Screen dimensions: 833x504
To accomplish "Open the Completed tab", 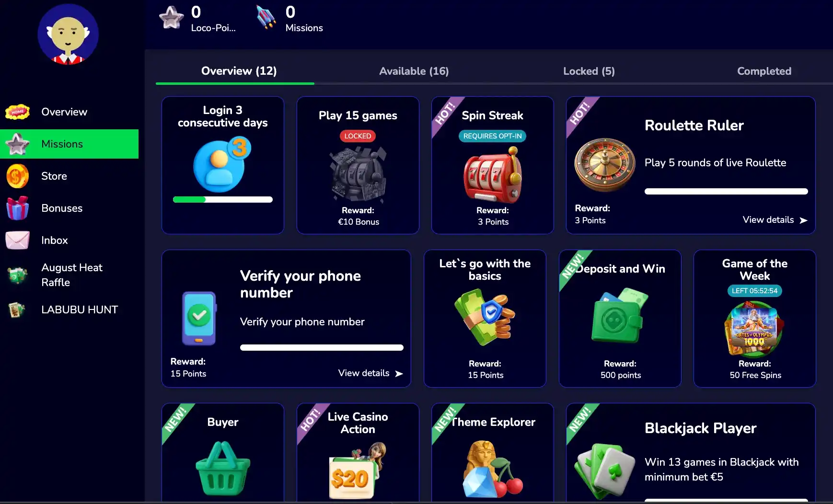I will (764, 71).
